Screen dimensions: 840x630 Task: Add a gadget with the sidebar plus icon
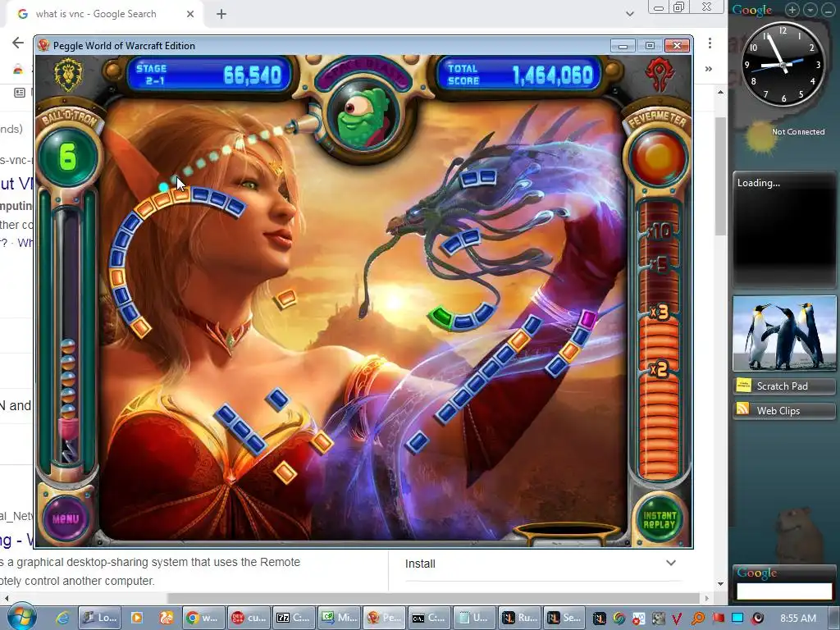pos(792,10)
